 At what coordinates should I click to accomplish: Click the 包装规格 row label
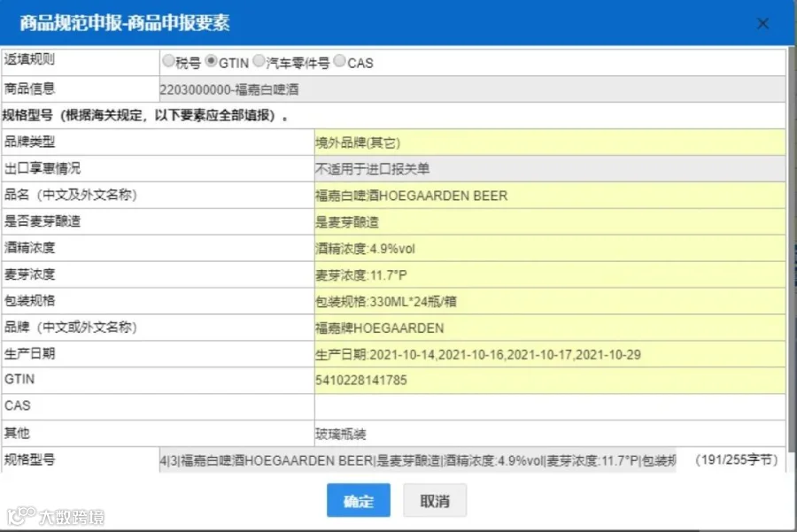[29, 300]
